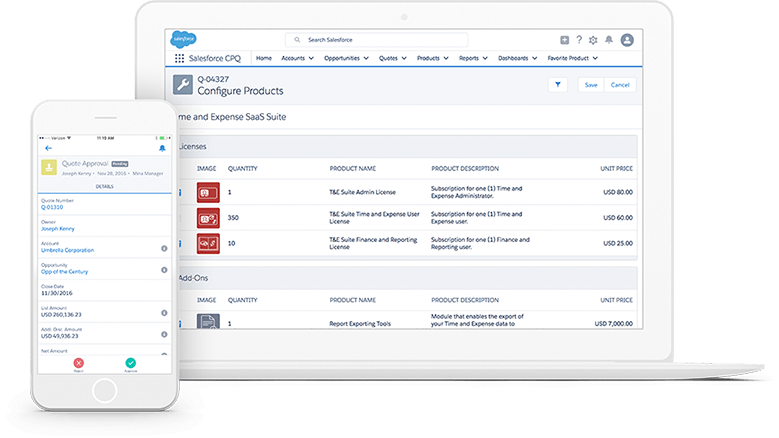
Task: Click the Time and Expense User License image
Action: [x=208, y=218]
